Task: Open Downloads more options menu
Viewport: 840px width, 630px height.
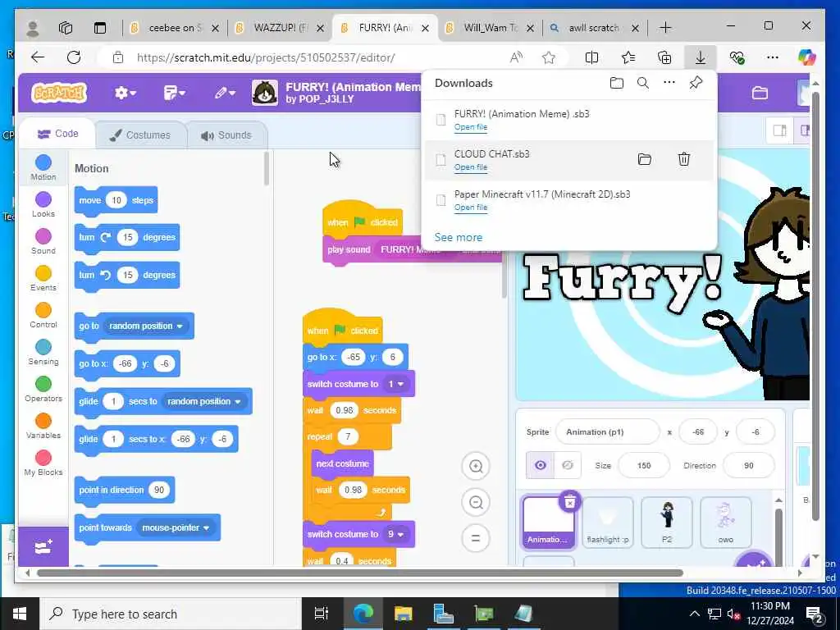Action: [x=669, y=83]
